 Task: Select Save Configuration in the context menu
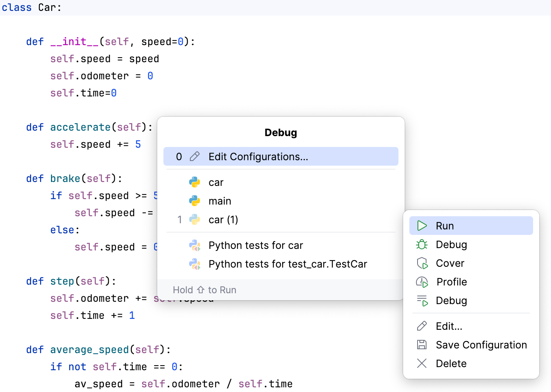(x=481, y=345)
